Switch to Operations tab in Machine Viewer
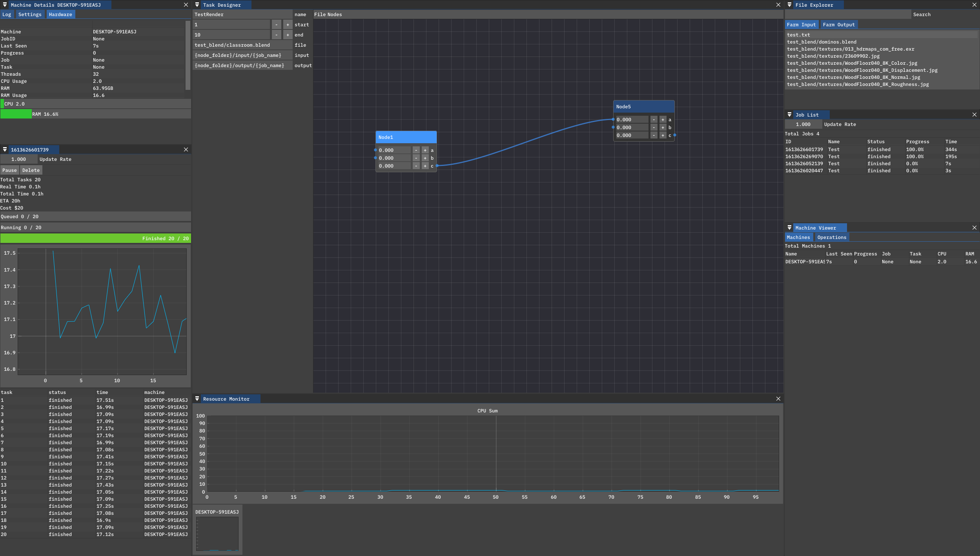The height and width of the screenshot is (556, 980). pos(832,237)
